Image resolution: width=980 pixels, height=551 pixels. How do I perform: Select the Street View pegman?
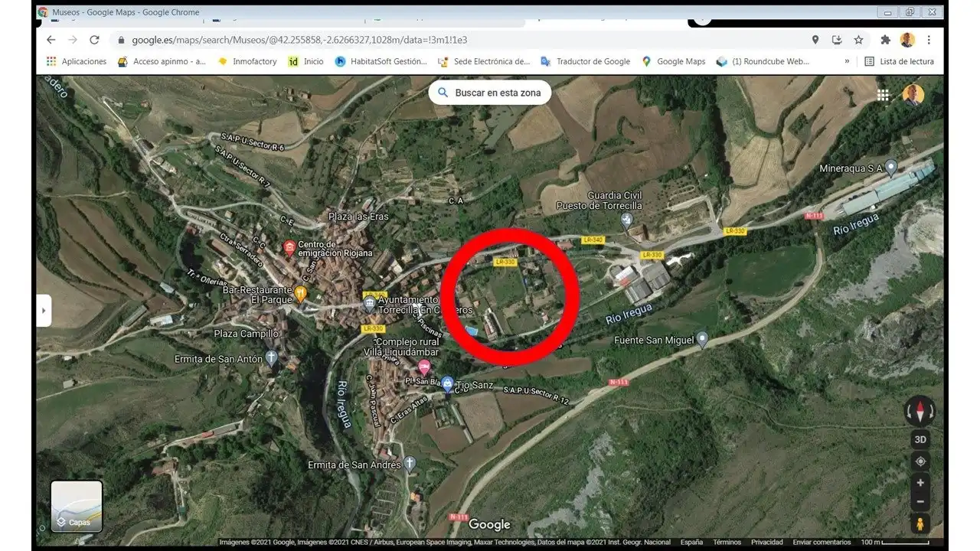[920, 524]
